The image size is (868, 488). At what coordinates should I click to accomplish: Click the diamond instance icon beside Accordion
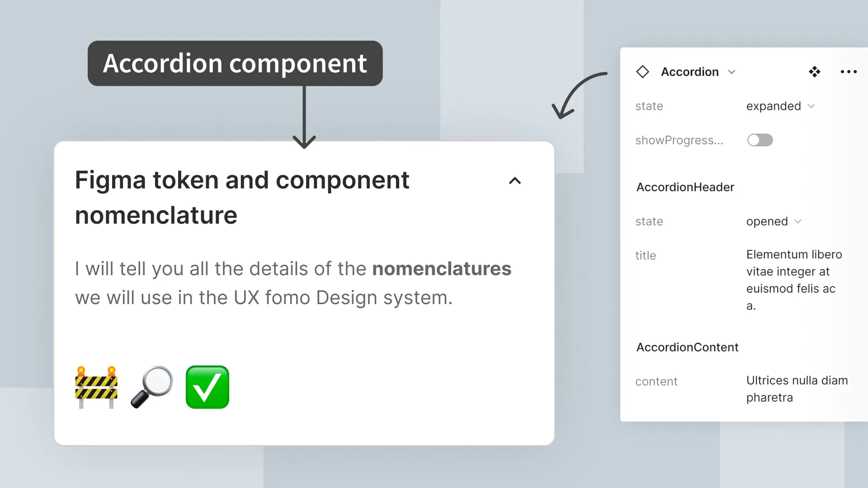pos(642,72)
